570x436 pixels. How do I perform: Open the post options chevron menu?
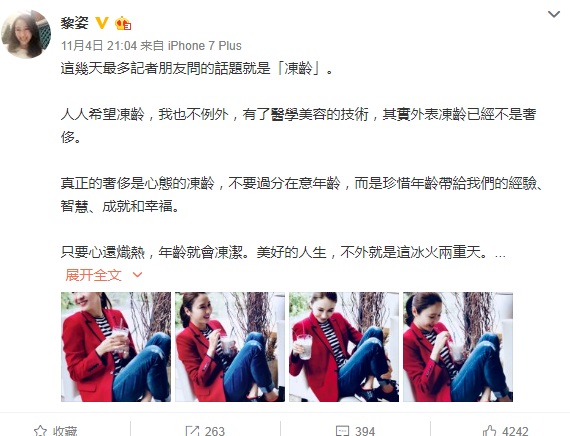(554, 14)
